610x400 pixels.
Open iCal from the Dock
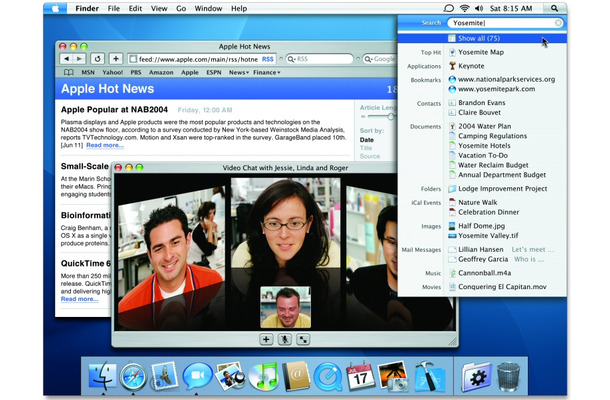click(x=360, y=376)
